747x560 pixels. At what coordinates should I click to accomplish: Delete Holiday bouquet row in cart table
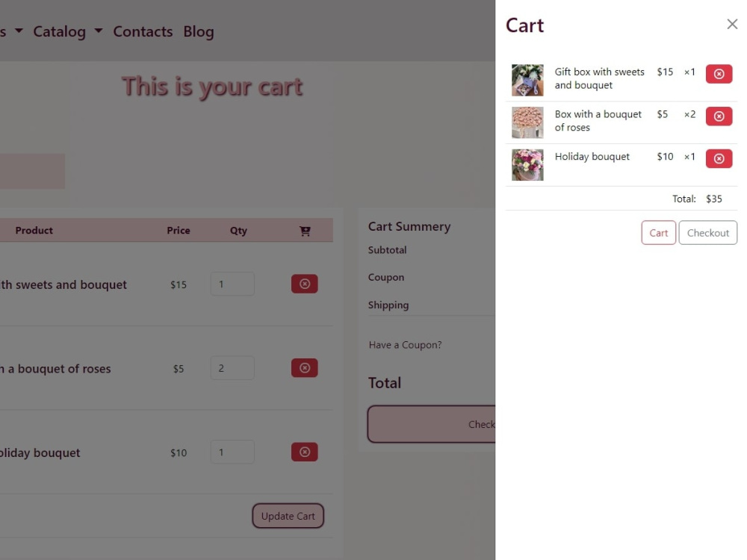coord(305,452)
